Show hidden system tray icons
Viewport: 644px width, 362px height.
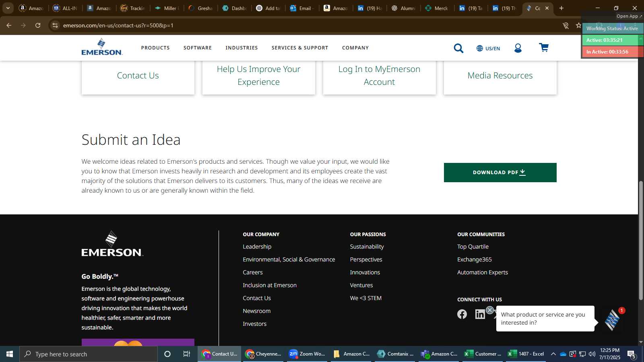pos(553,354)
